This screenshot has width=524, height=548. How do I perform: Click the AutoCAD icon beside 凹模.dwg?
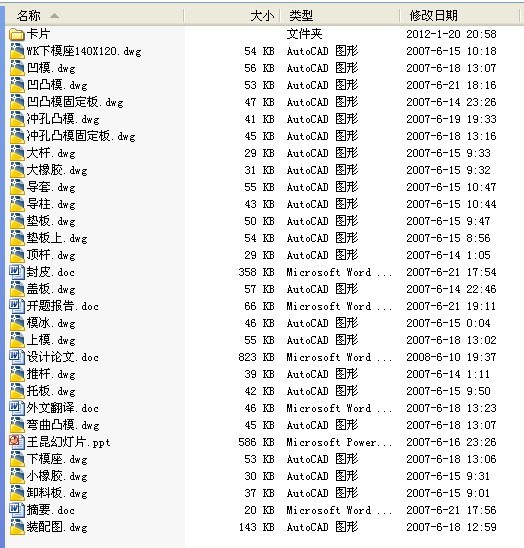click(17, 68)
